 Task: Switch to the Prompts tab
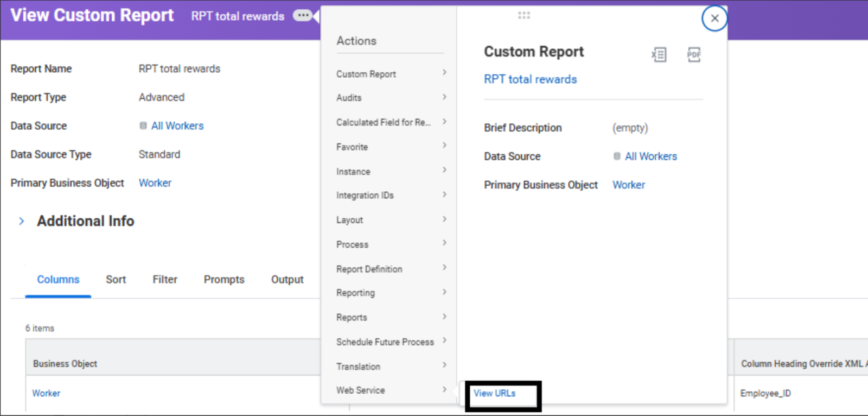[224, 280]
